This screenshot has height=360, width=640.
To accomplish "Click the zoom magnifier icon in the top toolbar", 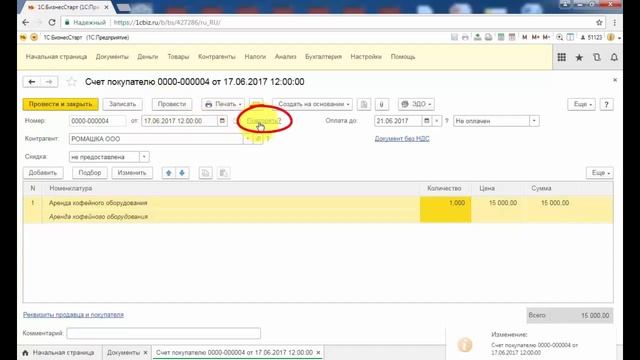I will 560,37.
